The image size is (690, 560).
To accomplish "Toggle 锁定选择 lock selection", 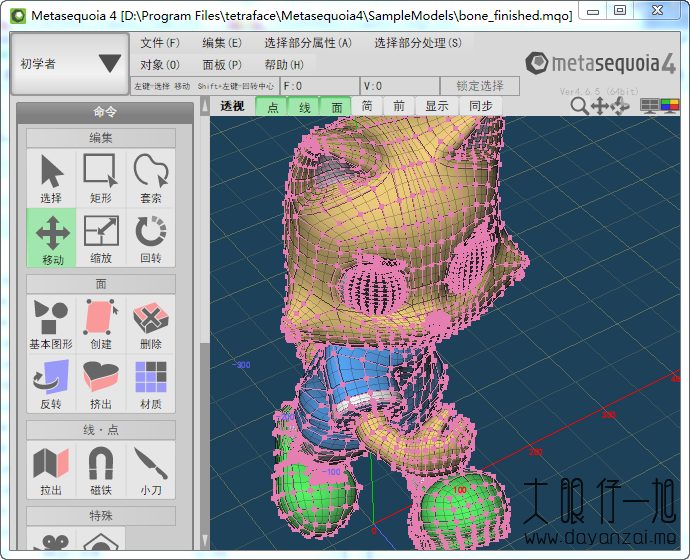I will point(480,86).
